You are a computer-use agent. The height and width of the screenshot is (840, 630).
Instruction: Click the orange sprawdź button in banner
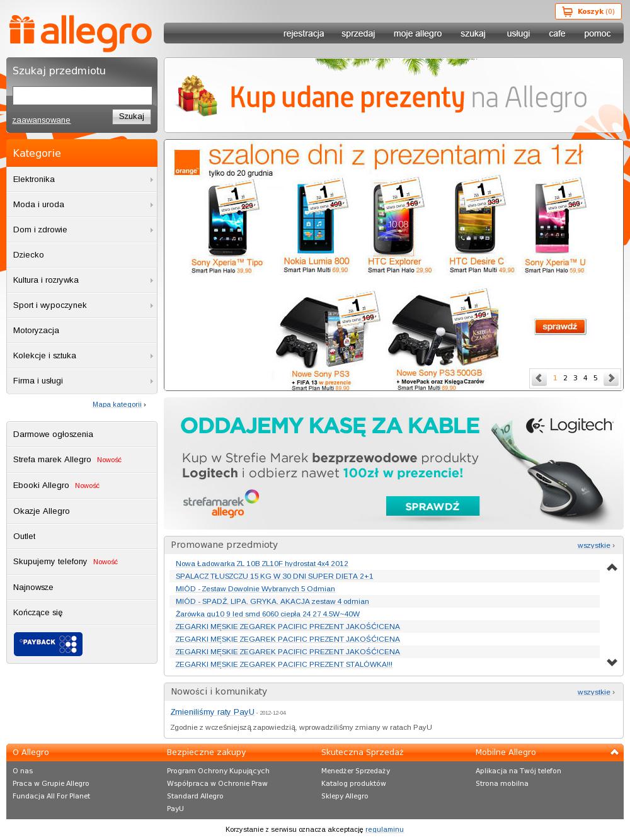(x=560, y=327)
